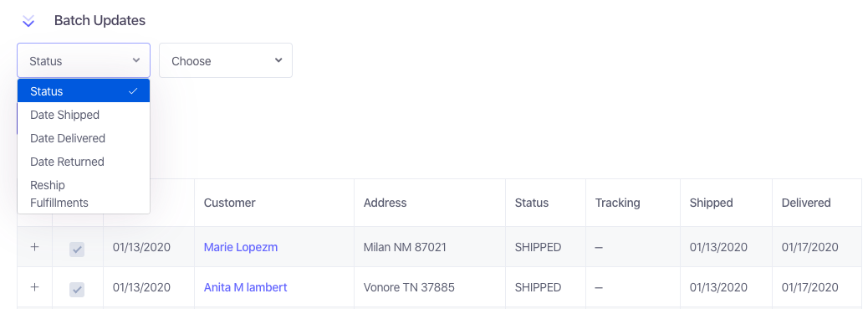Uncheck the Anita M lambert row checkbox

coord(77,289)
